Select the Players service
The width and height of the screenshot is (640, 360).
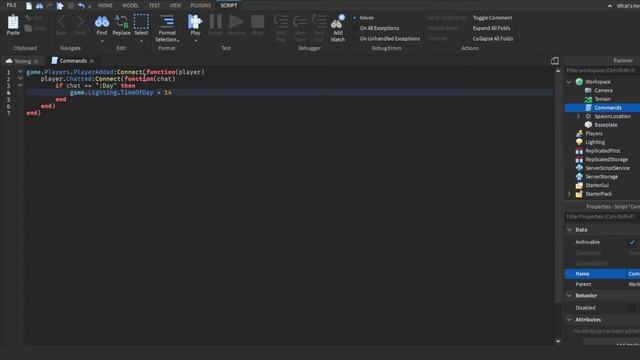point(594,133)
